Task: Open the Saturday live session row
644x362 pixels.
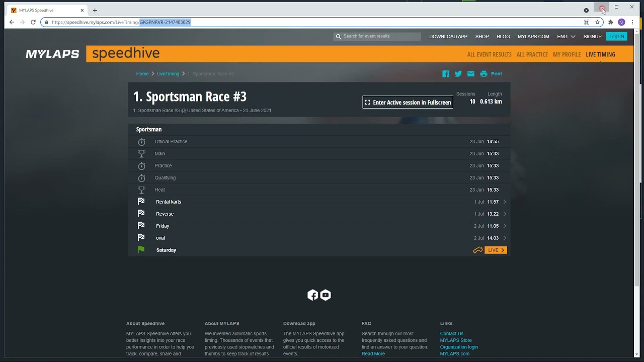Action: (x=319, y=250)
